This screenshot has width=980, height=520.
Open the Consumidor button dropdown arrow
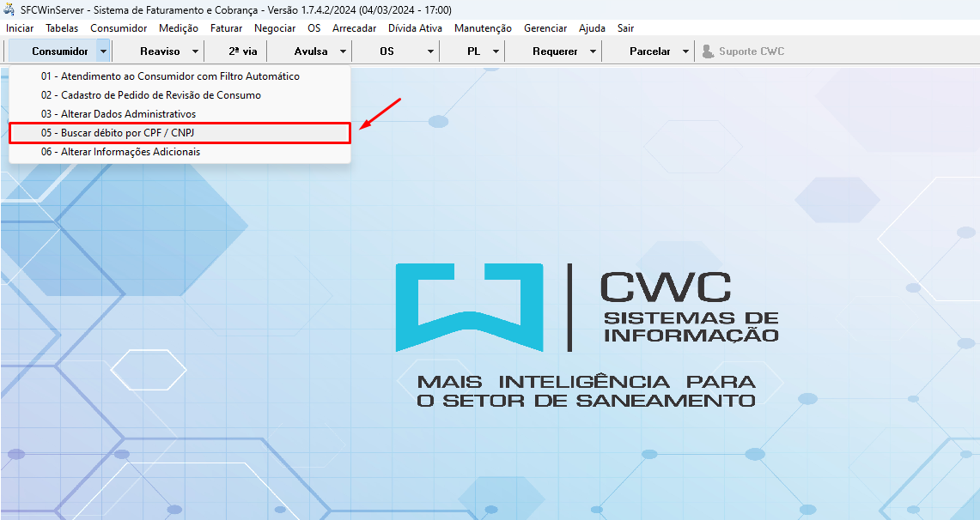tap(103, 51)
